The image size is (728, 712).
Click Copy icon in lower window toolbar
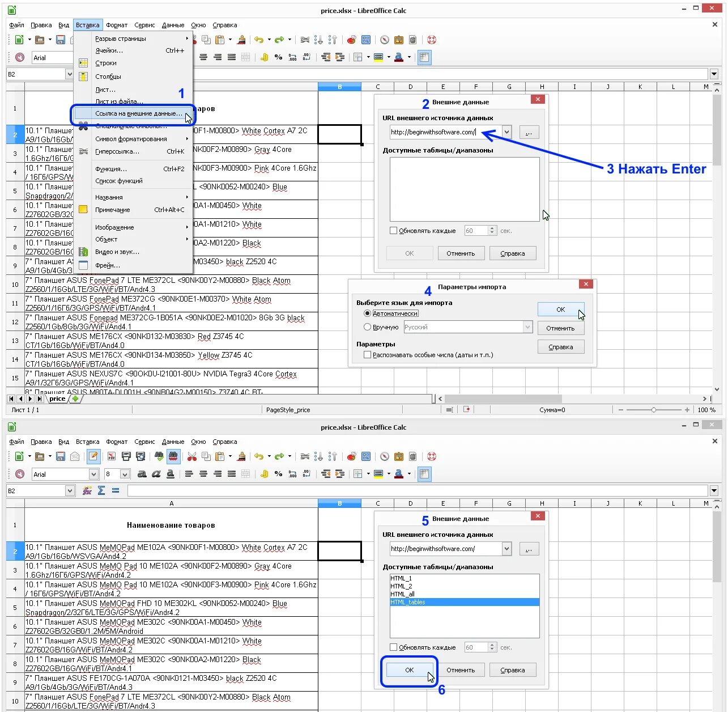[206, 456]
